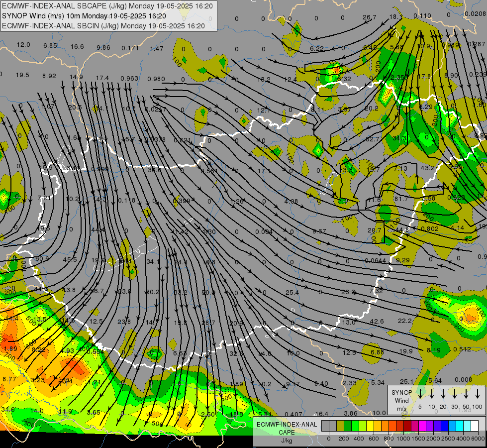Click the map value 8.77

(9, 379)
